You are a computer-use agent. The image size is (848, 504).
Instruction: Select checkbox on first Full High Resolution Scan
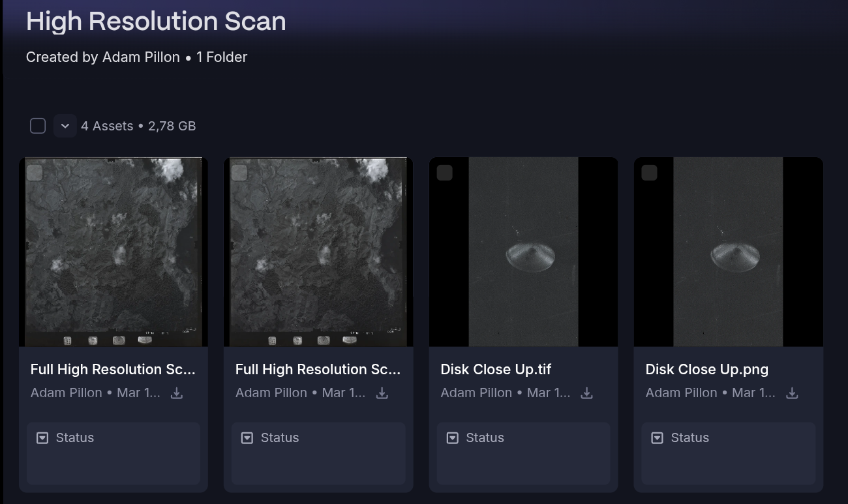[x=35, y=173]
